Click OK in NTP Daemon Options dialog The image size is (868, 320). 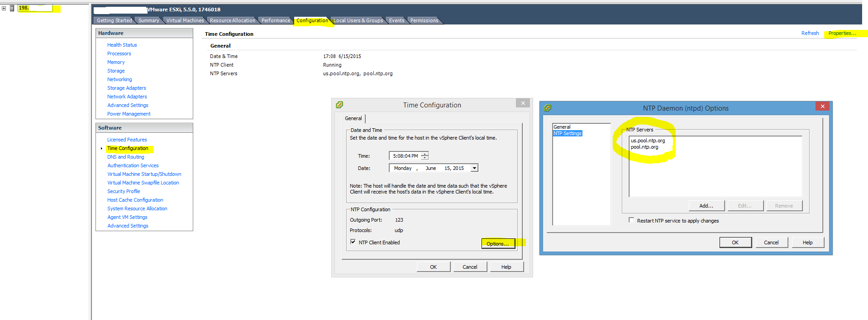pyautogui.click(x=735, y=242)
